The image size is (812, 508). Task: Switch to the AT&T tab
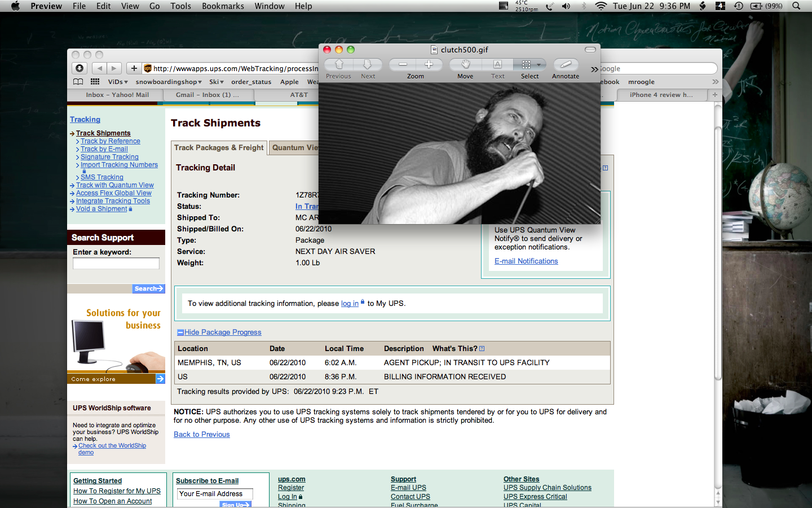286,95
